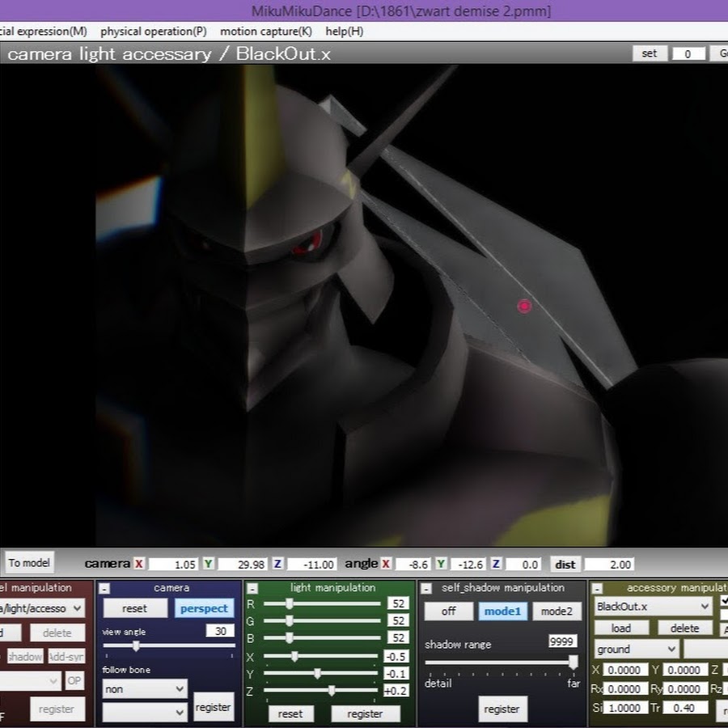Screen dimensions: 728x728
Task: Click the OP button in model panel
Action: [74, 680]
